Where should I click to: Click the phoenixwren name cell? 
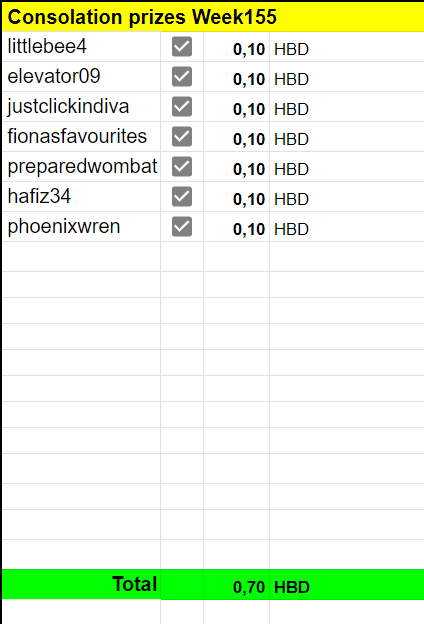pyautogui.click(x=81, y=226)
